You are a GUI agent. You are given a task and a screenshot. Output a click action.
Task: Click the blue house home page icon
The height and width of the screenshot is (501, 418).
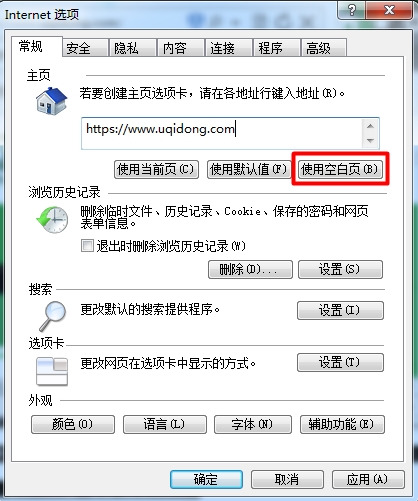tap(52, 101)
